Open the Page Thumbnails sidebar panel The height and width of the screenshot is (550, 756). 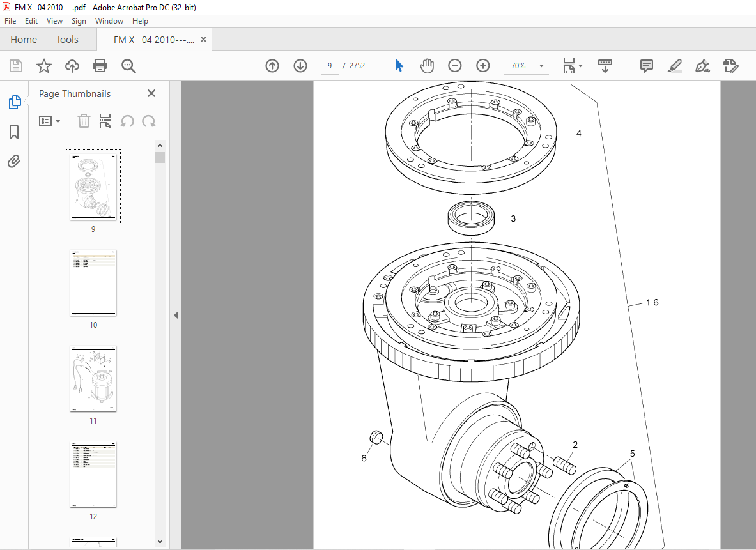15,102
